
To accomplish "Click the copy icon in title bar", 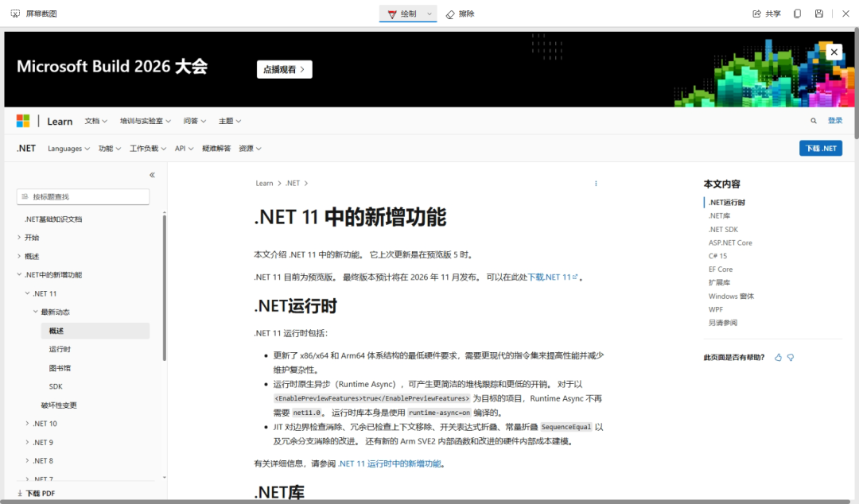I will [797, 14].
